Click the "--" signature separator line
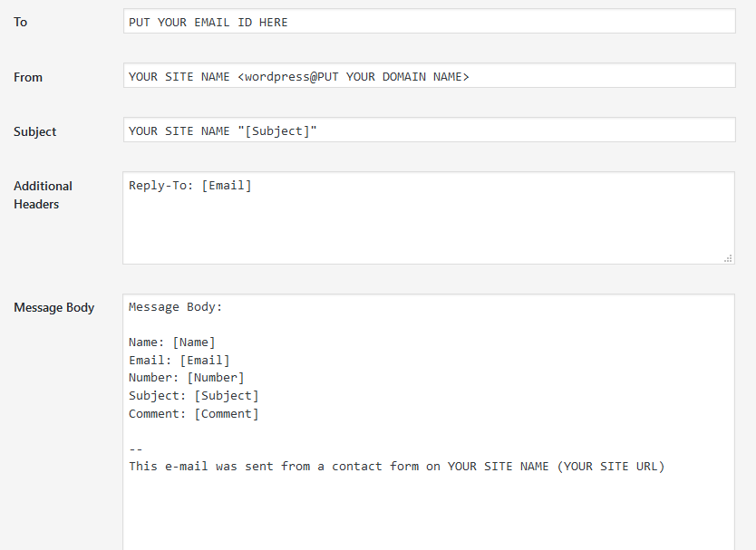 (x=136, y=449)
